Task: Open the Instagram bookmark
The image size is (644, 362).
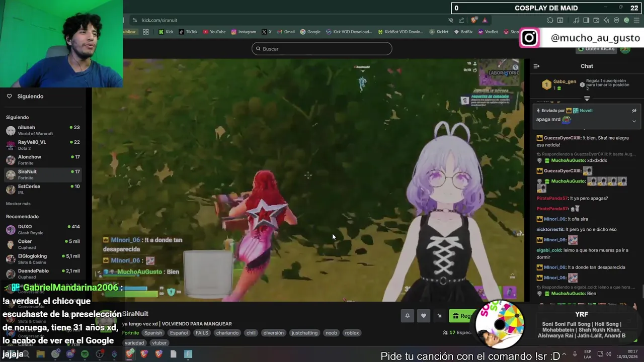Action: pyautogui.click(x=244, y=32)
